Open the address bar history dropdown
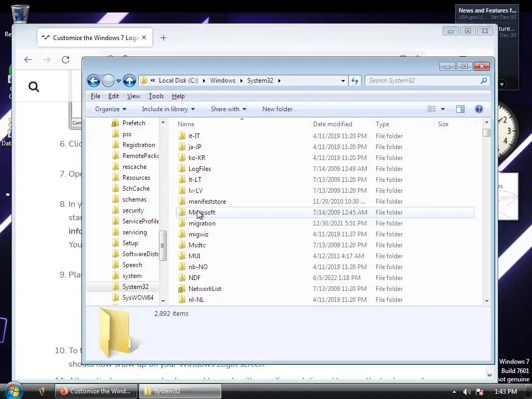The height and width of the screenshot is (399, 532). (x=343, y=81)
